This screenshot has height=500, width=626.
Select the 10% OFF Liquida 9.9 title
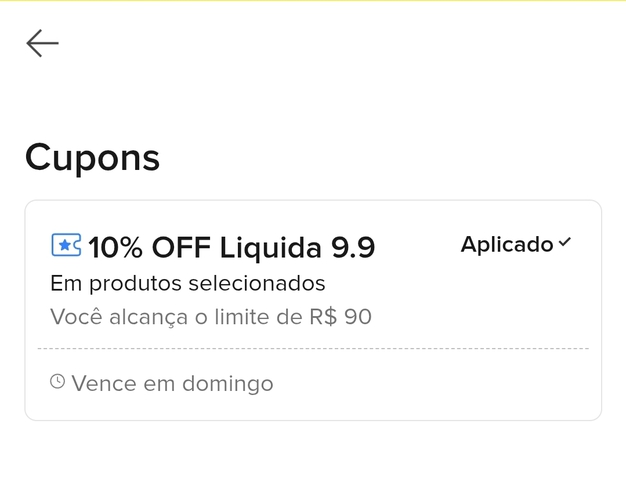[231, 246]
